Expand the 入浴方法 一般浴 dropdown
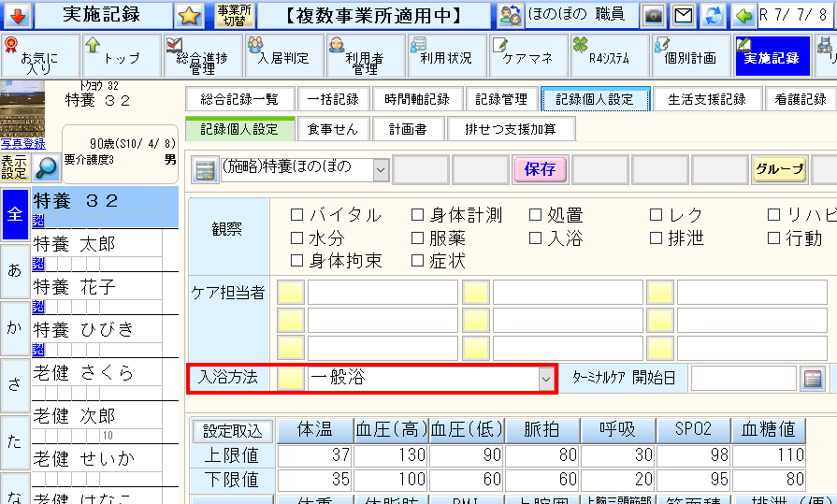This screenshot has width=837, height=504. pyautogui.click(x=545, y=379)
